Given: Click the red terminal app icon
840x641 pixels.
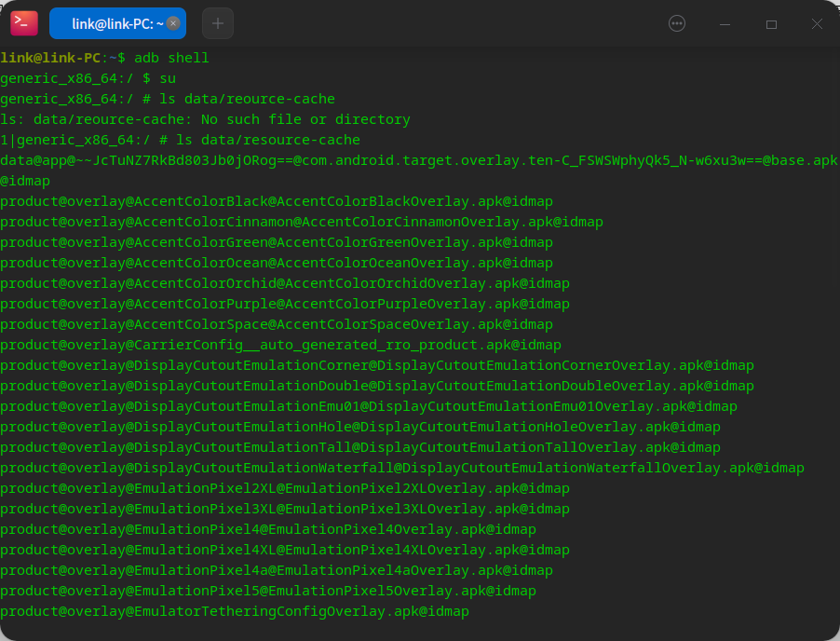Looking at the screenshot, I should pos(24,23).
